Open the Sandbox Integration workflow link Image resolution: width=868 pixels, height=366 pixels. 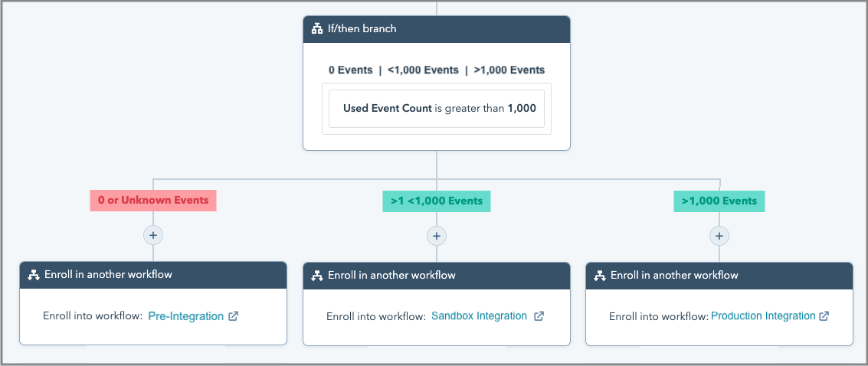click(479, 316)
